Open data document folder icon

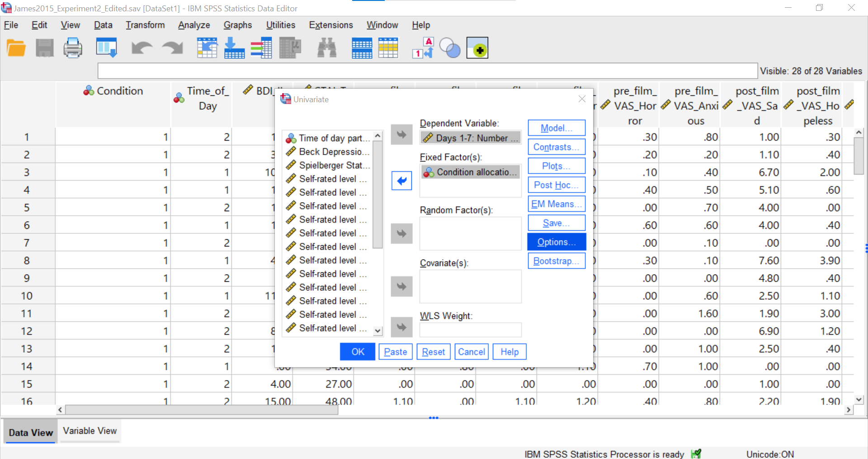coord(16,48)
